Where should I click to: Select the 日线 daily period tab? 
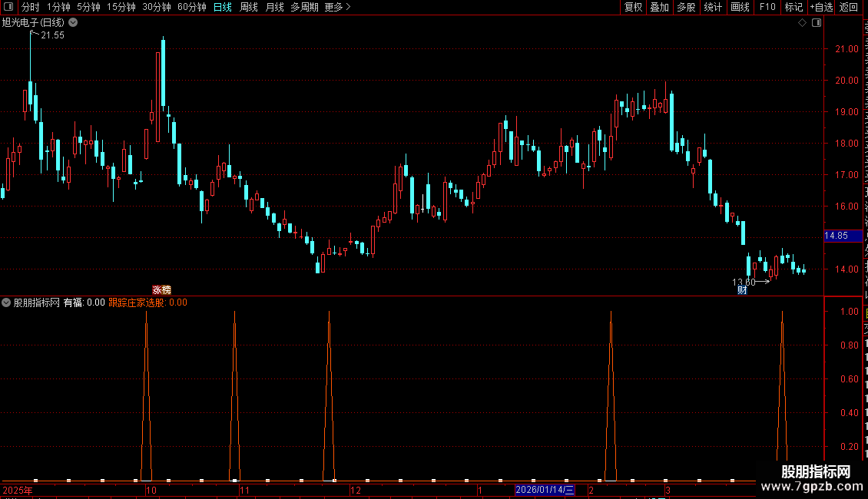pos(223,7)
